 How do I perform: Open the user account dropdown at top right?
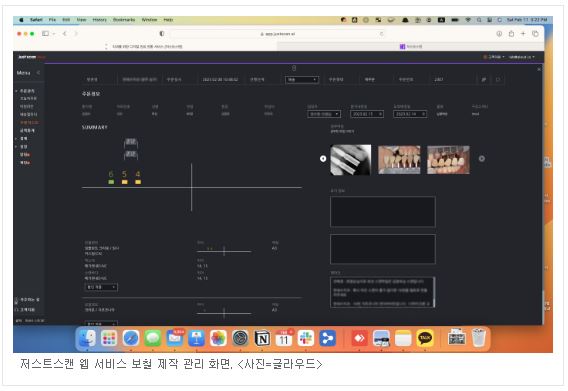tap(521, 57)
